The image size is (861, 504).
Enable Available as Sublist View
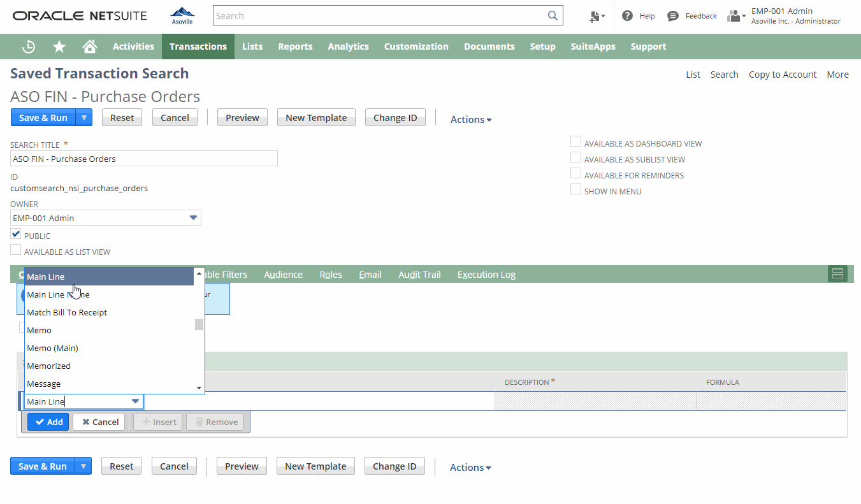575,157
